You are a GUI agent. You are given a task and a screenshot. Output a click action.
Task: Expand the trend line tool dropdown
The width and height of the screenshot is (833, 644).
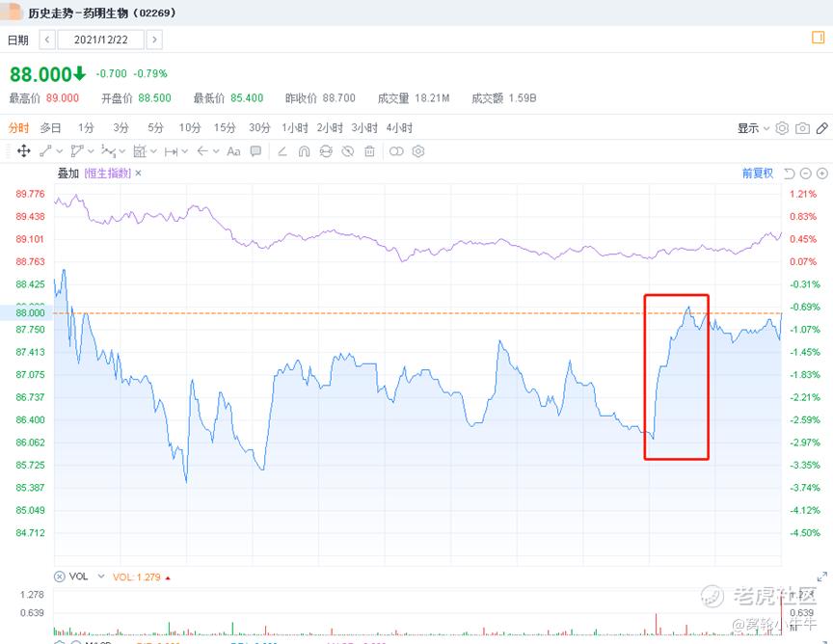[60, 151]
